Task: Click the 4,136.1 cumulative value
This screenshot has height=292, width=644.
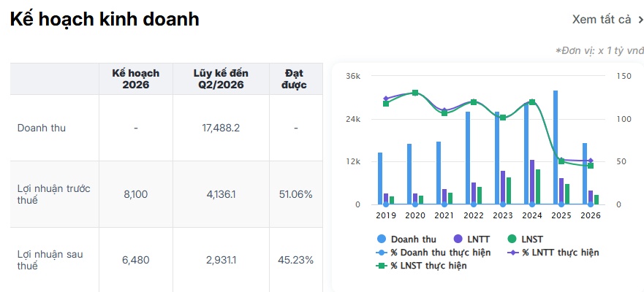Action: coord(221,194)
